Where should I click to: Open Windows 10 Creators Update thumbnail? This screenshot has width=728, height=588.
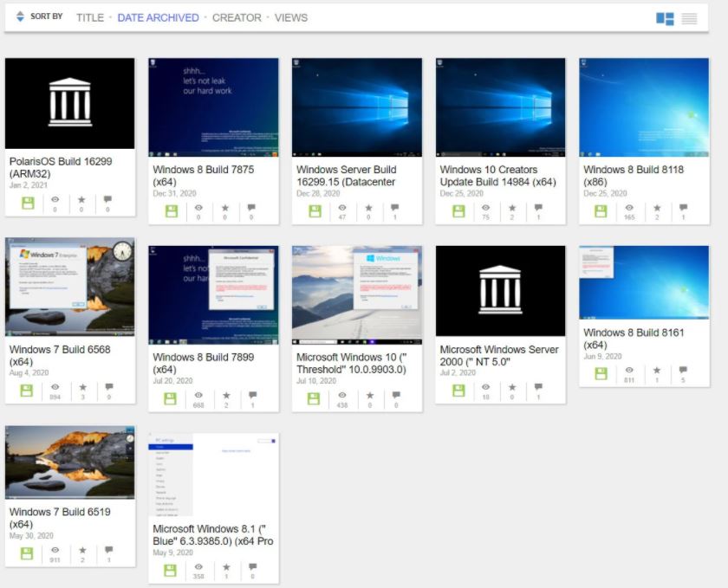pos(501,107)
